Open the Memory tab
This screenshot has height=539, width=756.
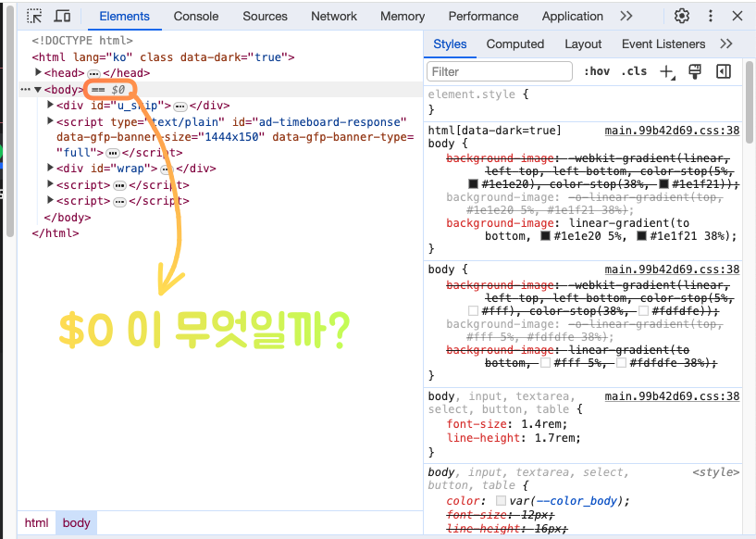[403, 16]
